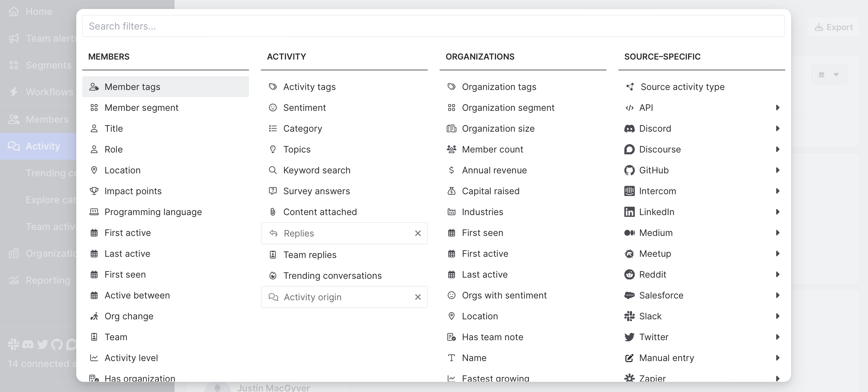Remove the Replies filter with X

(x=418, y=233)
